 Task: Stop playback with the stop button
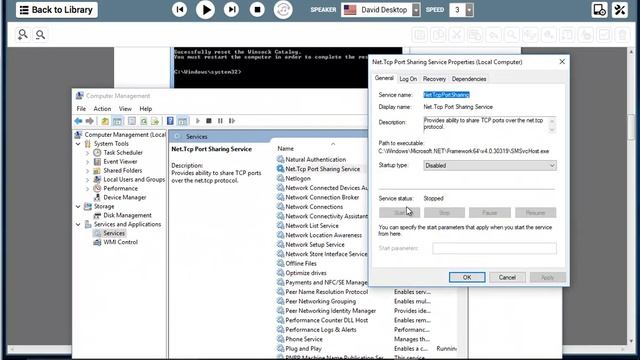257,10
